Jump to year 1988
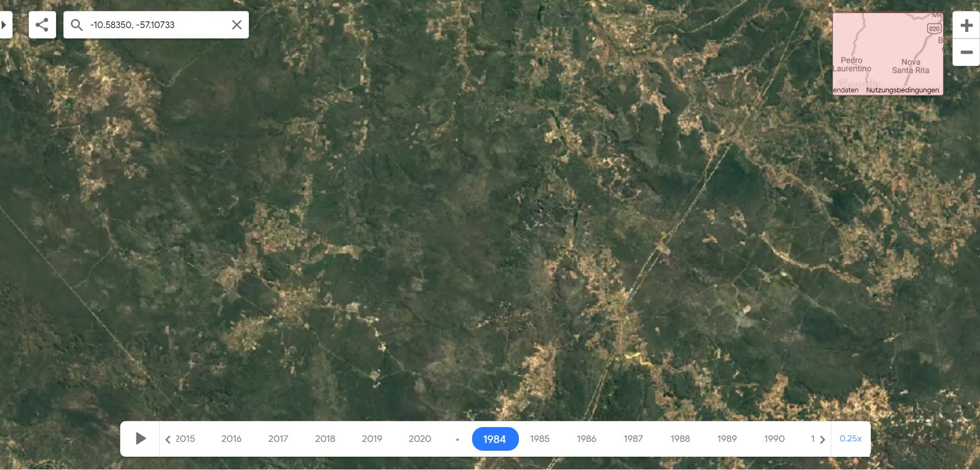 coord(680,439)
